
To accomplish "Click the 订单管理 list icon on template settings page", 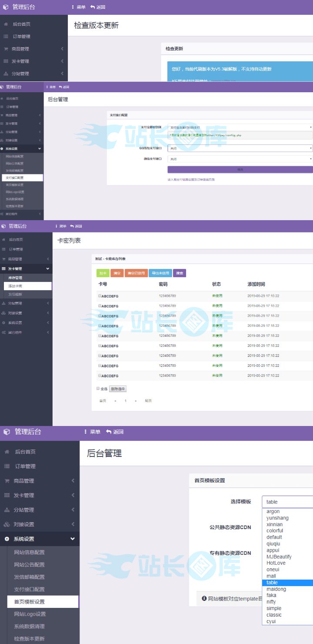I will click(7, 466).
